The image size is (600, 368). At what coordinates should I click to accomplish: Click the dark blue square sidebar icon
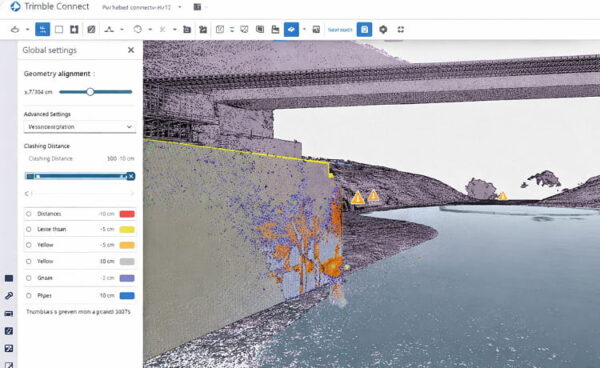pyautogui.click(x=9, y=278)
